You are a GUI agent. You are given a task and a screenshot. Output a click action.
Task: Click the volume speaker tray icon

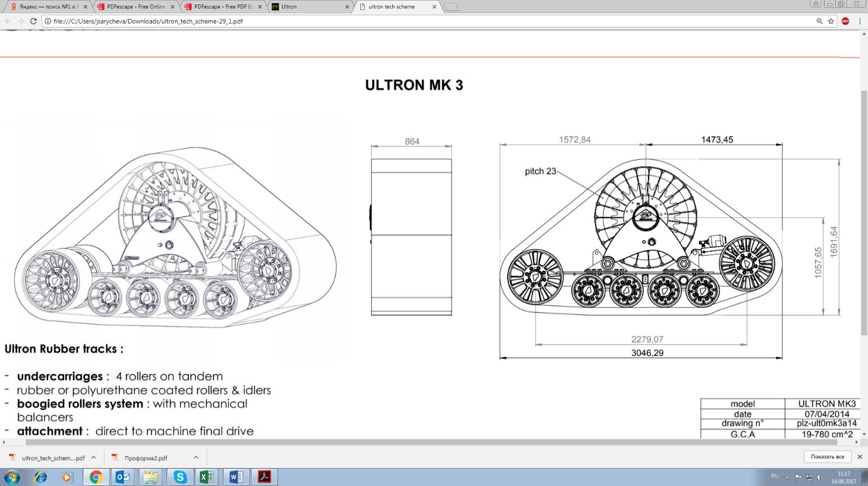pos(820,477)
